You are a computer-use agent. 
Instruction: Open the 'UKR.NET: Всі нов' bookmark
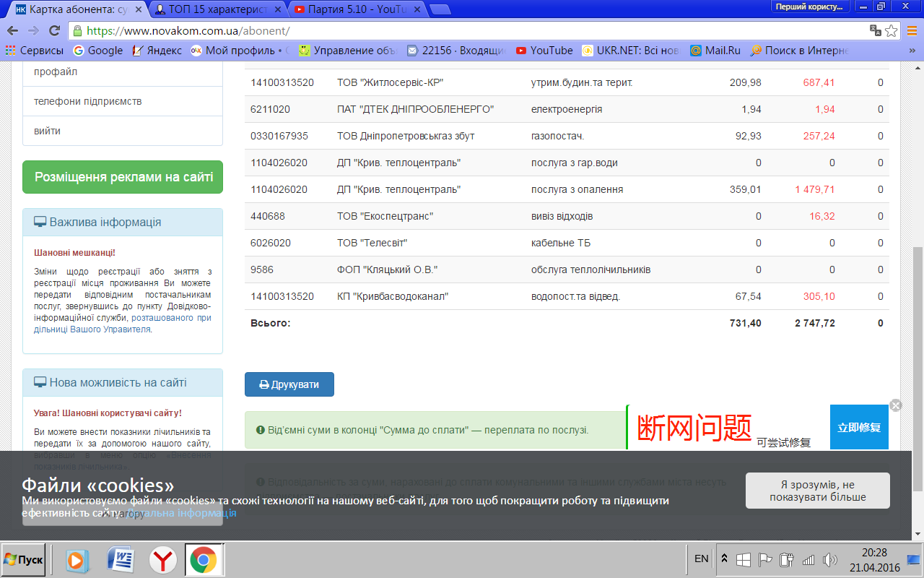coord(631,51)
